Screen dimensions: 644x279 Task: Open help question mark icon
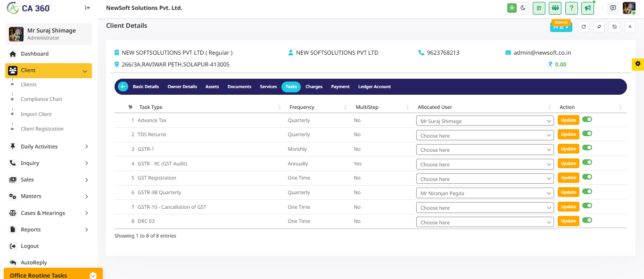tap(571, 8)
